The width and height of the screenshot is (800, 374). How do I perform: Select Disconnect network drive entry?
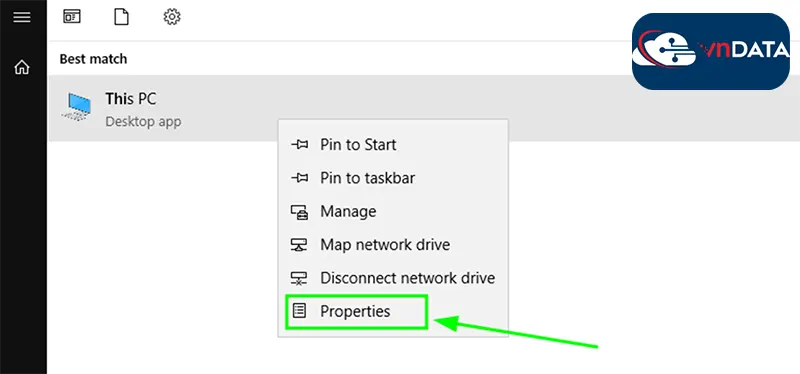pyautogui.click(x=393, y=278)
